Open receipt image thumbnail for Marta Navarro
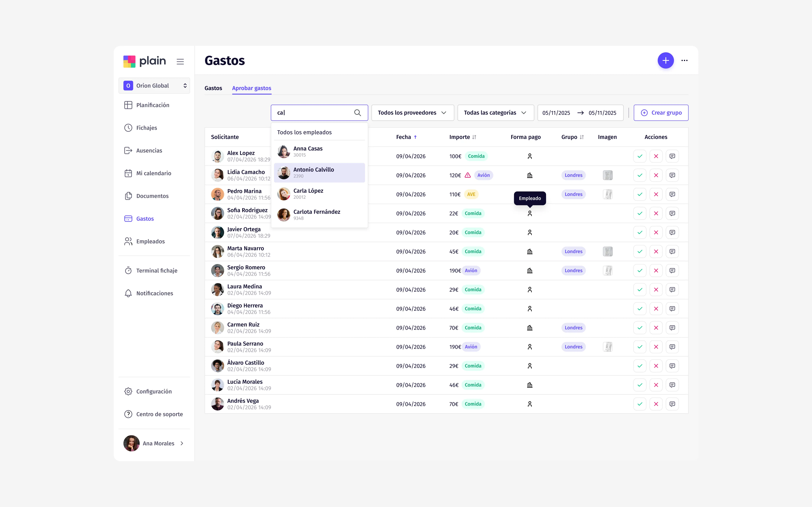The width and height of the screenshot is (812, 507). coord(608,251)
